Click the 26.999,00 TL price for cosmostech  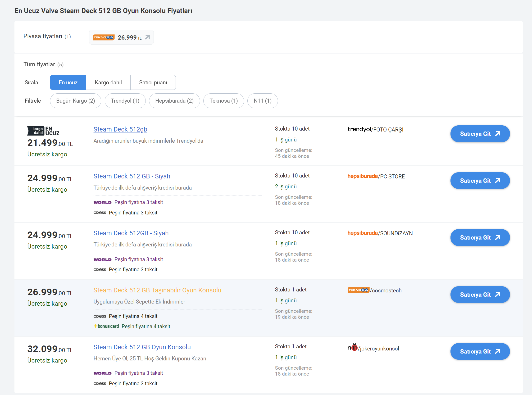(50, 292)
